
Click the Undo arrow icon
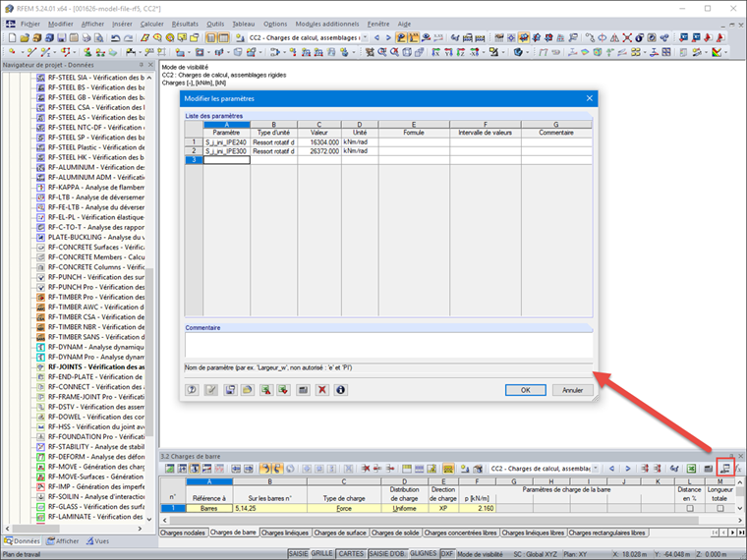point(115,37)
